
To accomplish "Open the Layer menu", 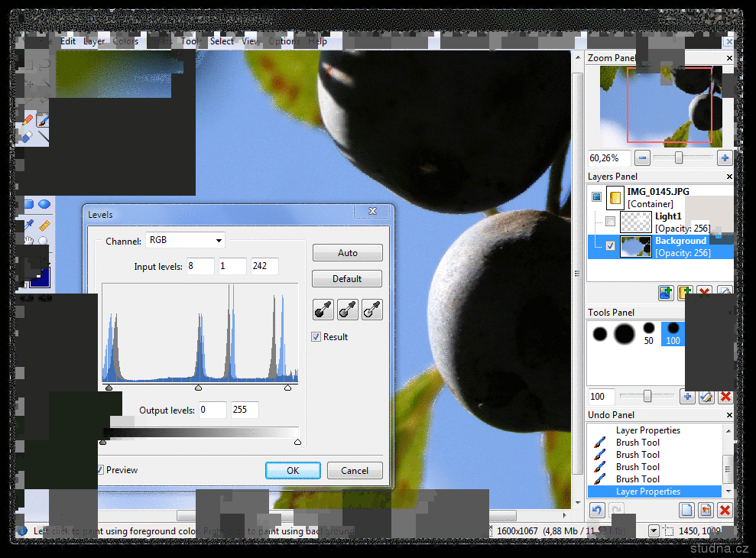I will (x=94, y=41).
